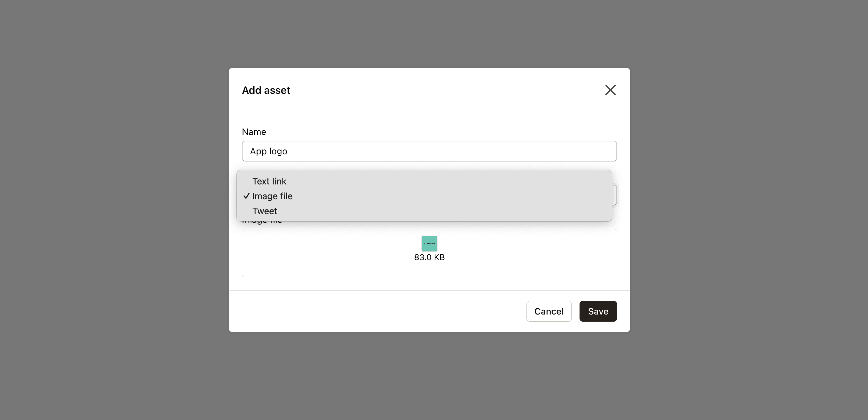This screenshot has height=420, width=868.
Task: Click the cartcrest image preview inside upload box
Action: coord(429,243)
